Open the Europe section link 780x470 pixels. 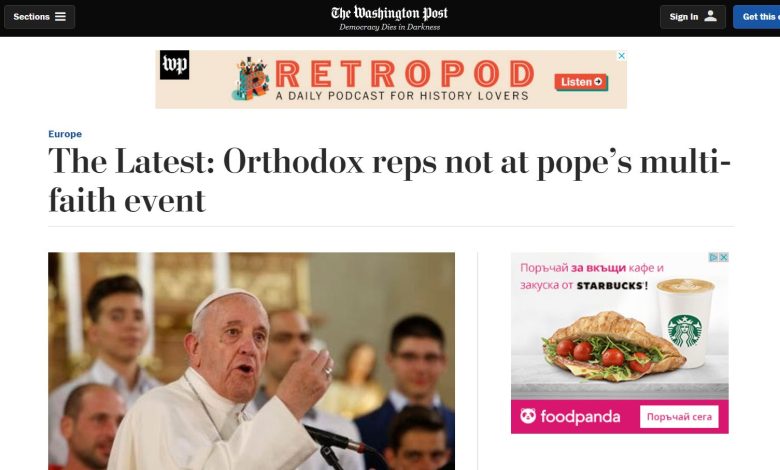pos(65,134)
